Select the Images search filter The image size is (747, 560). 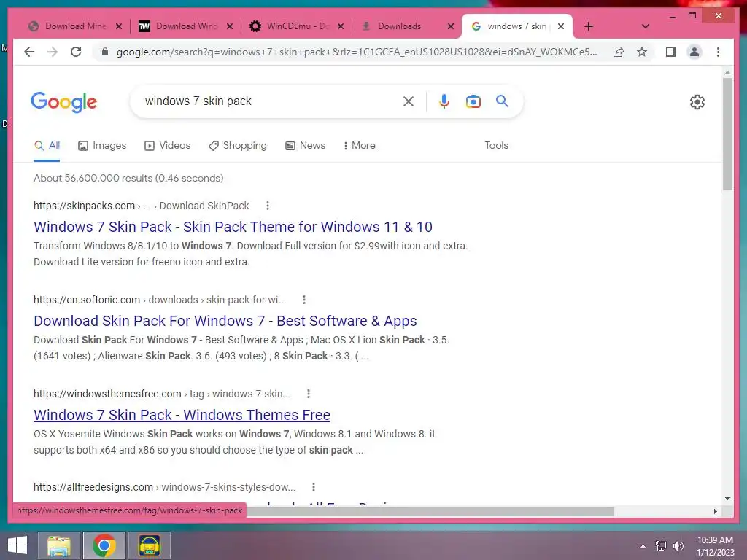(x=102, y=145)
